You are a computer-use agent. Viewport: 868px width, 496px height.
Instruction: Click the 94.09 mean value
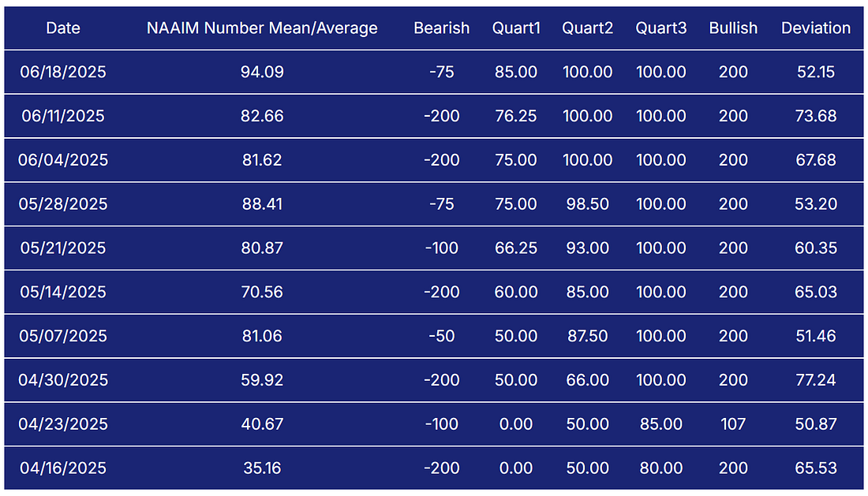[262, 72]
